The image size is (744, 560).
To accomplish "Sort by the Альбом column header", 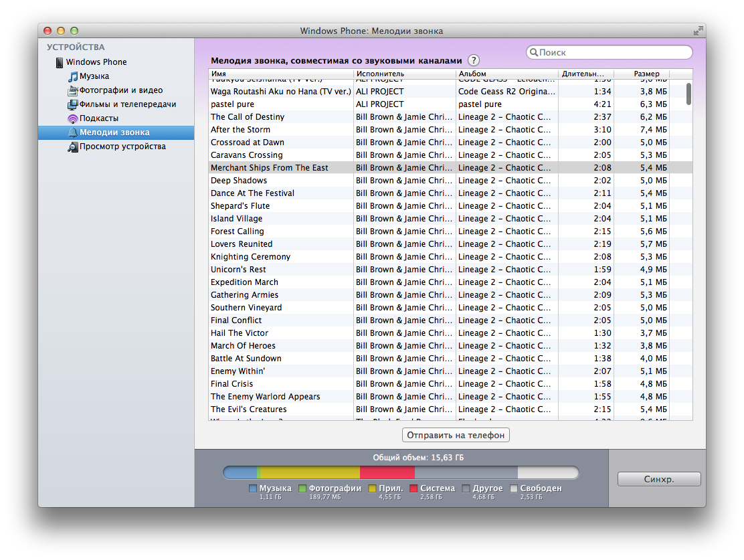I will point(506,74).
